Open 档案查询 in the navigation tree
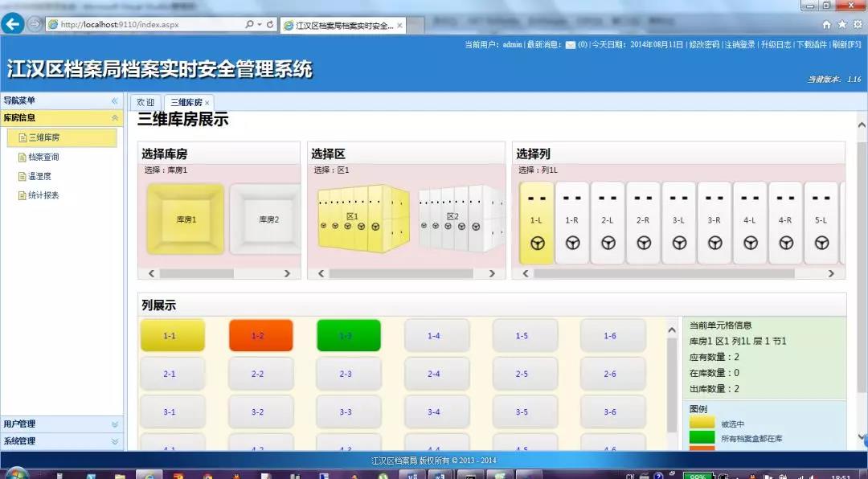 pyautogui.click(x=43, y=158)
